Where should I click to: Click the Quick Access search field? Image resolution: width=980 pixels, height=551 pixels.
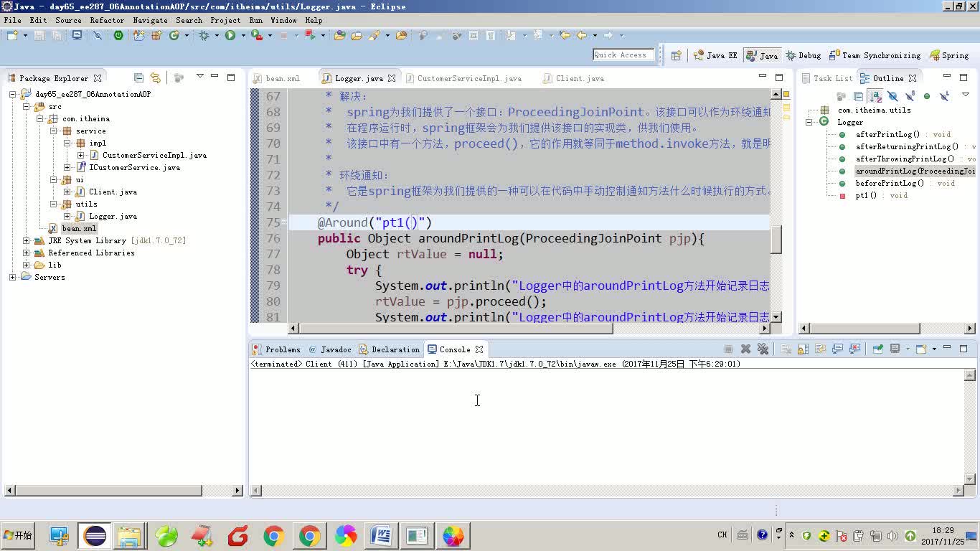(623, 55)
